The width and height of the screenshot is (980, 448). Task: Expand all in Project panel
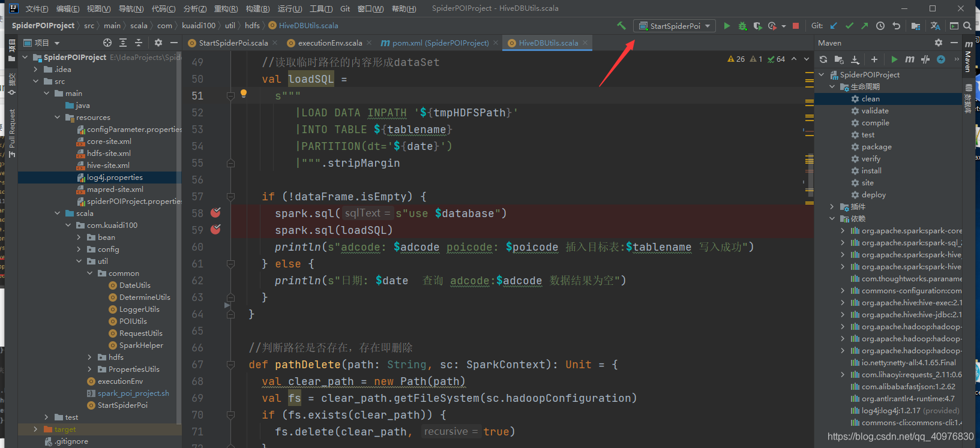click(x=123, y=43)
